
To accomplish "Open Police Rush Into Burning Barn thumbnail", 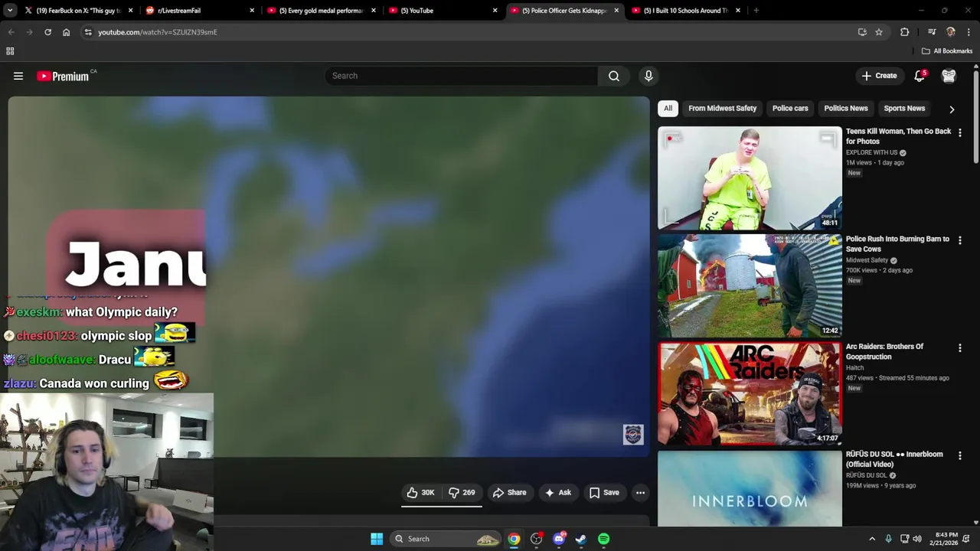I will click(x=750, y=286).
